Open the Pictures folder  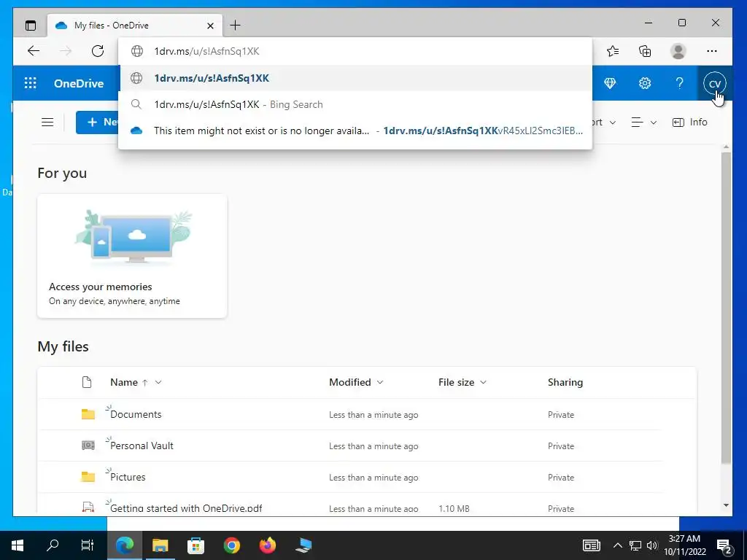[128, 477]
